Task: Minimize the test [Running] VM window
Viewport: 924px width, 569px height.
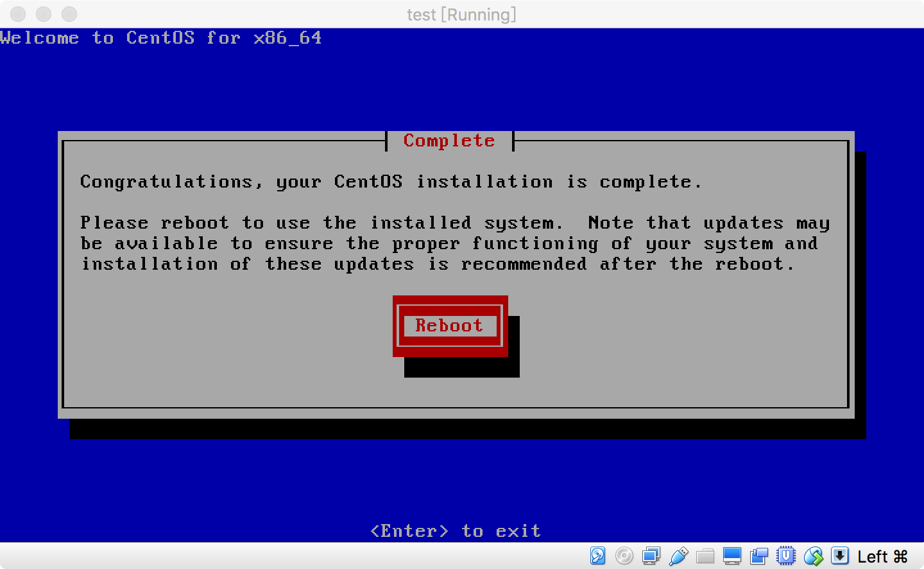Action: (x=44, y=14)
